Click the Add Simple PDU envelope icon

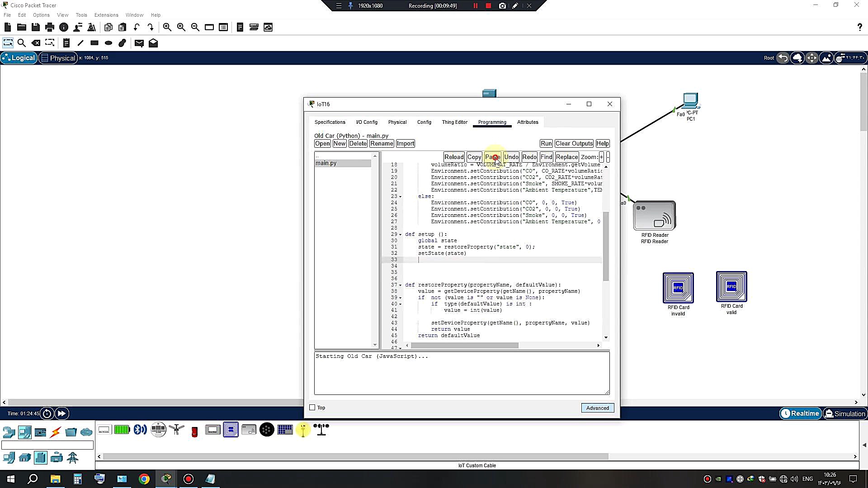(x=139, y=43)
